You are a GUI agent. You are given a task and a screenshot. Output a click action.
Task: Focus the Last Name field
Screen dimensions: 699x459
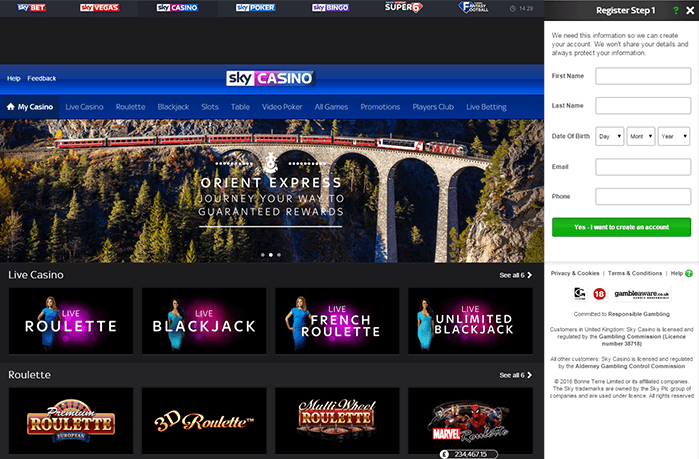tap(643, 106)
